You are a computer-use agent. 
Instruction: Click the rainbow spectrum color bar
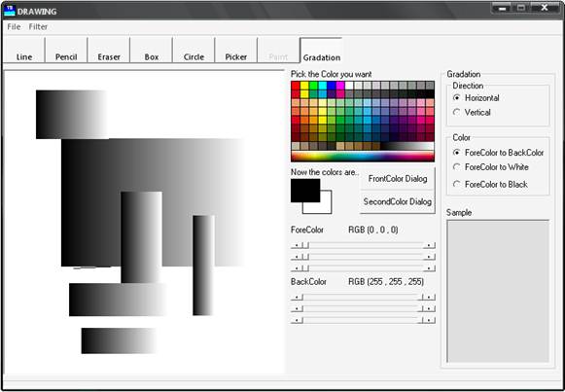point(363,157)
